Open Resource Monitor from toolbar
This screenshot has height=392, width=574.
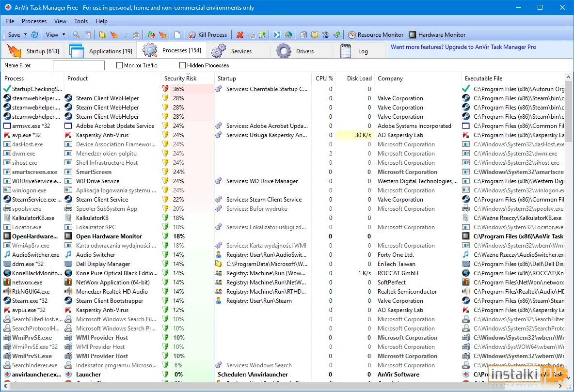376,35
